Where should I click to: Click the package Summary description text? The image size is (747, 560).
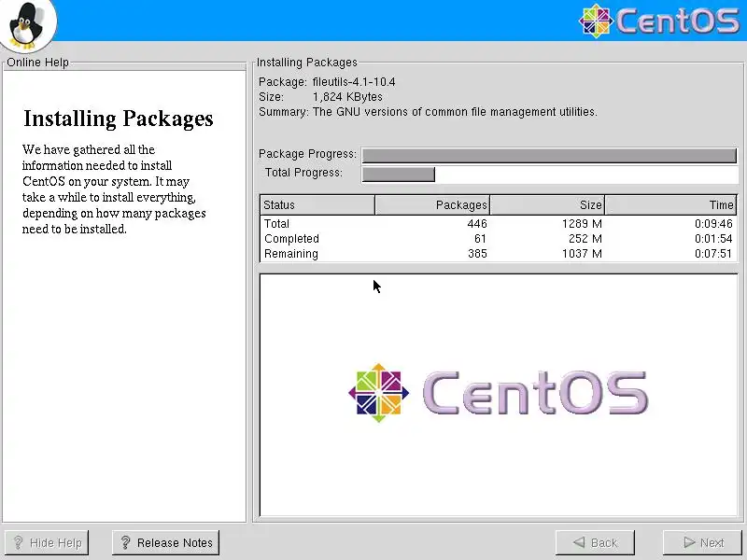(x=455, y=112)
